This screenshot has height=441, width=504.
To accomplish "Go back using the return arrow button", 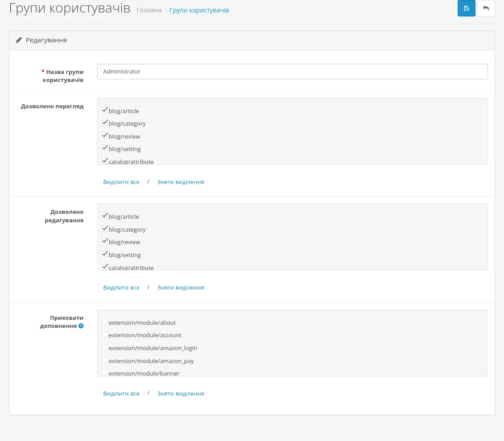I will pyautogui.click(x=486, y=8).
